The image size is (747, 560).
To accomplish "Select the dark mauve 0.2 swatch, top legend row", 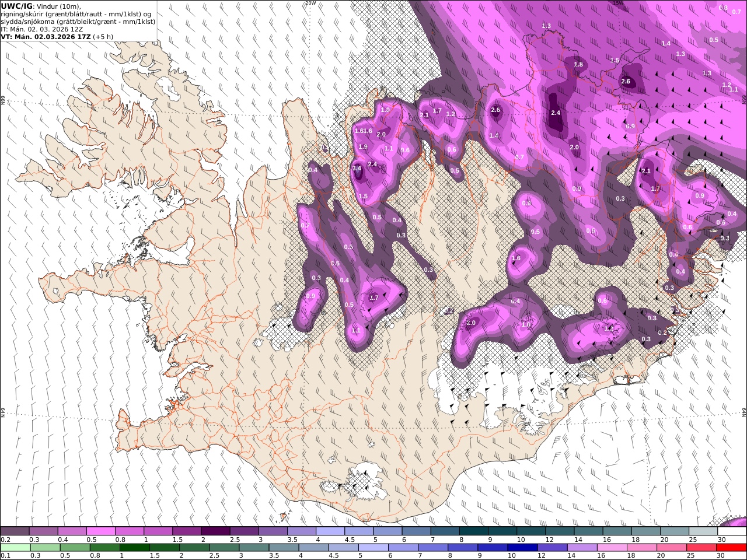I will (15, 531).
